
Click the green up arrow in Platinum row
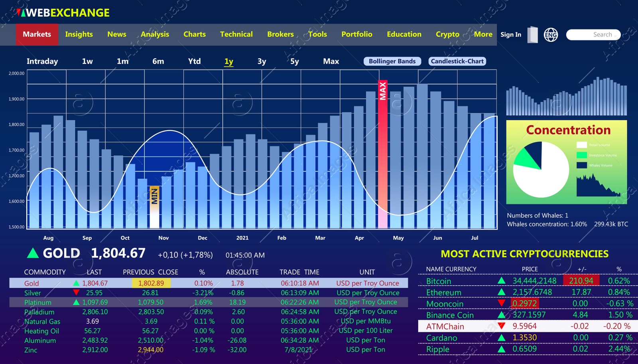(x=76, y=302)
